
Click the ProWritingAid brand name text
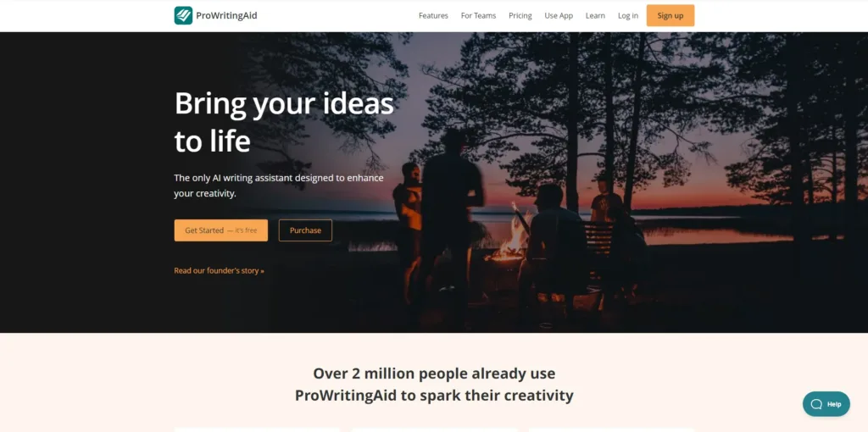226,15
